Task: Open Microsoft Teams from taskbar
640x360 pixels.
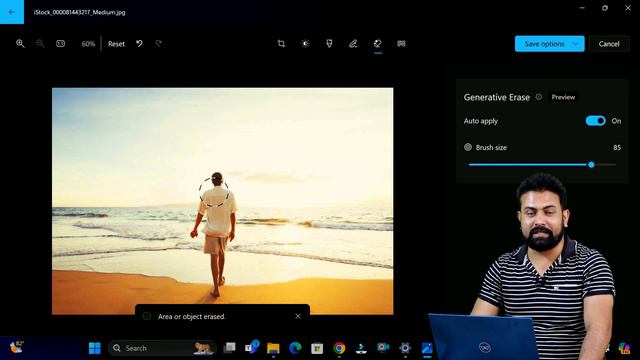Action: (x=251, y=348)
